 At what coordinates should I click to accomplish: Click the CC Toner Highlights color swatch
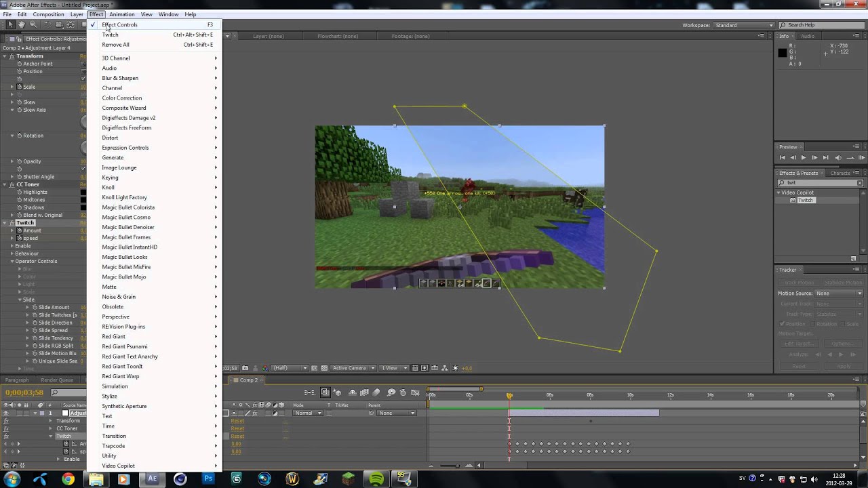pyautogui.click(x=83, y=192)
